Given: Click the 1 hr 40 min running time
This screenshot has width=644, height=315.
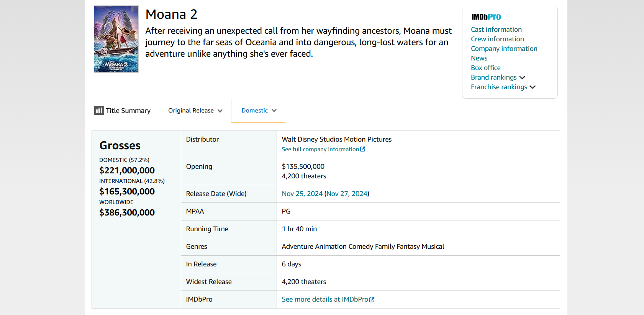Looking at the screenshot, I should click(299, 229).
